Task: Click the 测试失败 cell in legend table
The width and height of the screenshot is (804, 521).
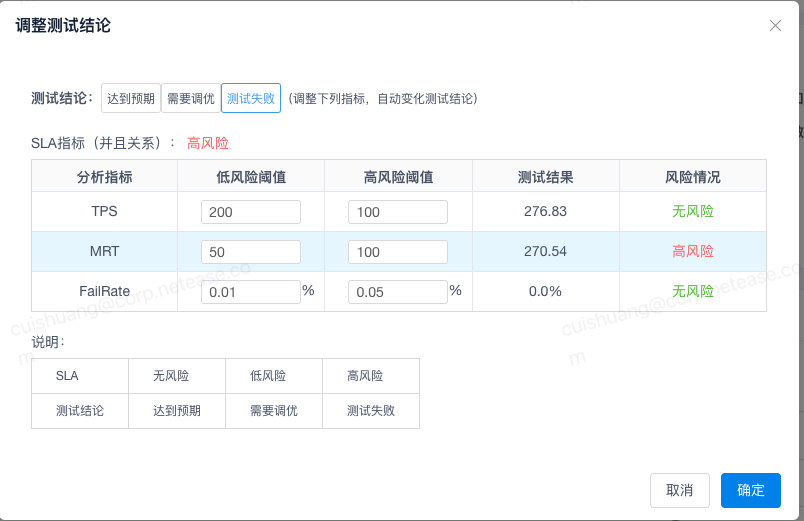Action: pos(370,411)
